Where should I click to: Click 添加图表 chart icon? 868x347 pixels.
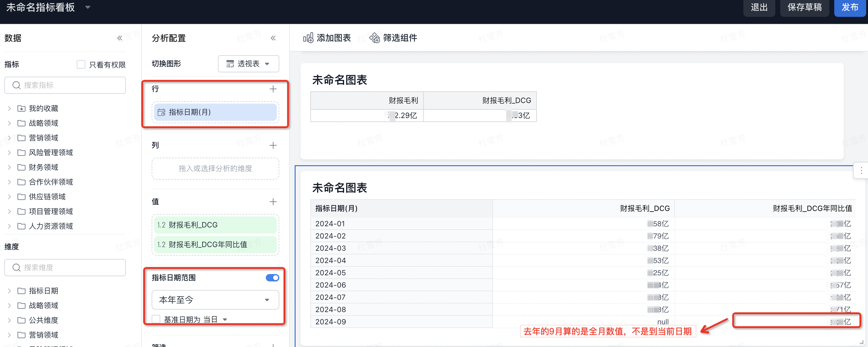(x=308, y=38)
